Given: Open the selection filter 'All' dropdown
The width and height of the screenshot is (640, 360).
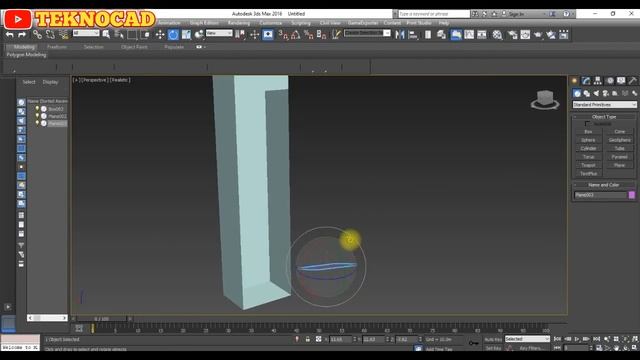Looking at the screenshot, I should [86, 33].
